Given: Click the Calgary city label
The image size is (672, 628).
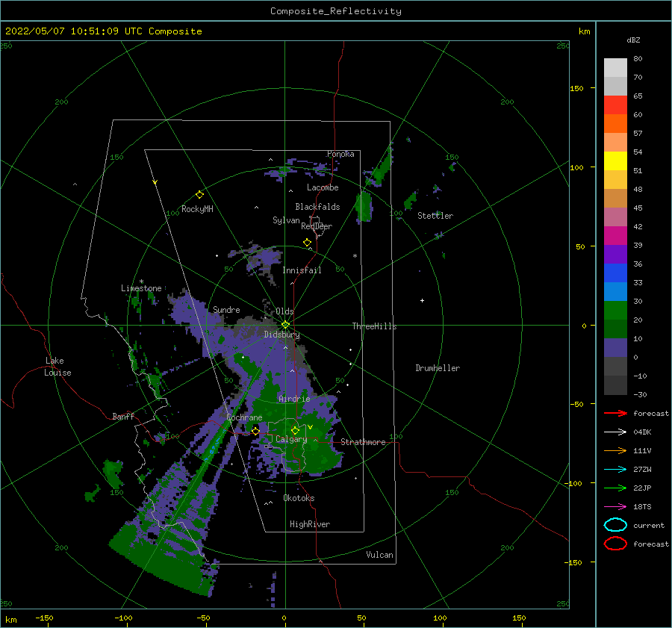Looking at the screenshot, I should click(x=291, y=439).
